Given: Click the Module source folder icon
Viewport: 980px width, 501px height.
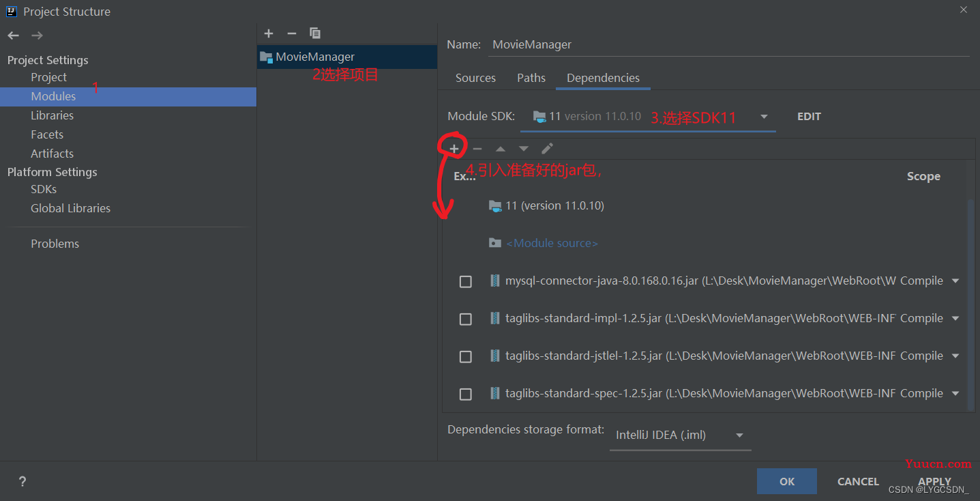Looking at the screenshot, I should point(495,243).
